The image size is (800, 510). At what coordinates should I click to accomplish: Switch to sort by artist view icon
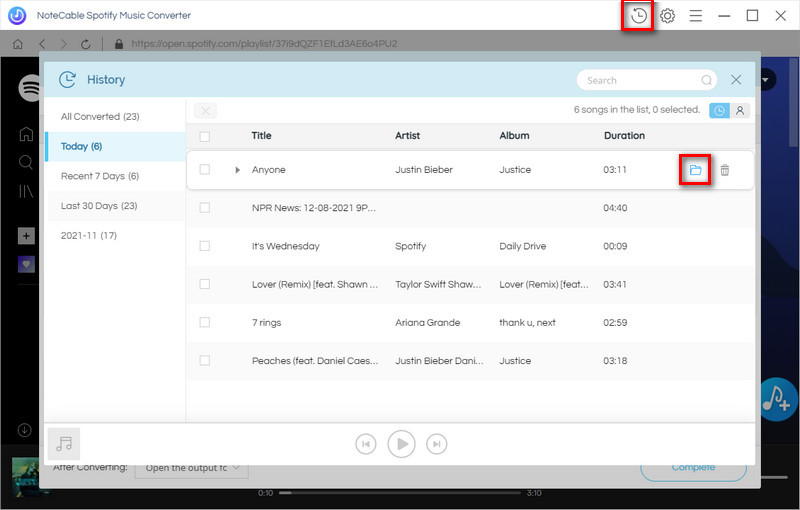pyautogui.click(x=740, y=111)
